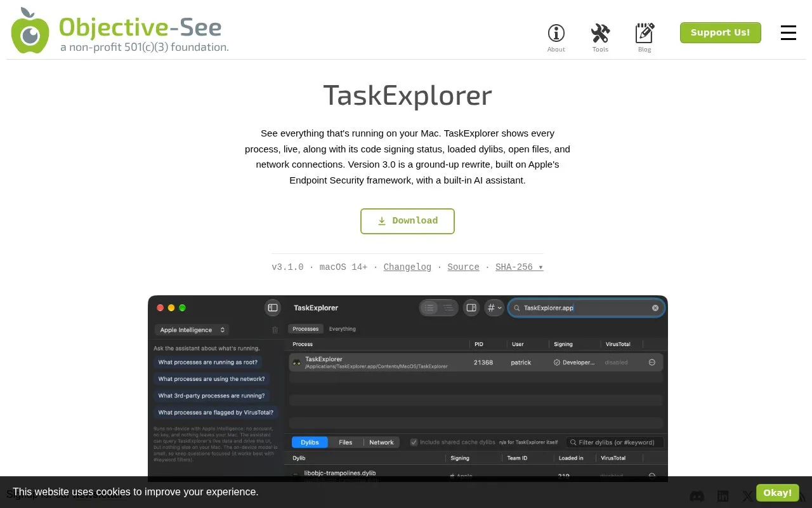
Task: Open the Changelog link
Action: point(407,267)
